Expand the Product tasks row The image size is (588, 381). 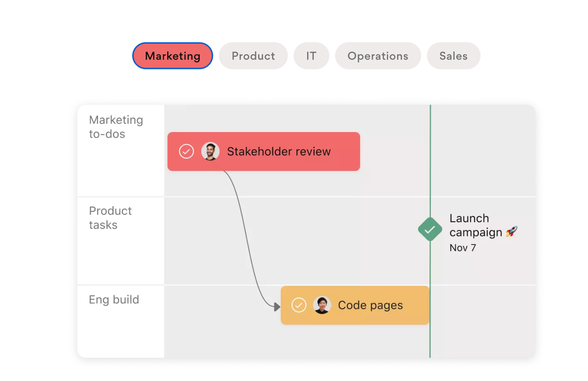coord(110,218)
